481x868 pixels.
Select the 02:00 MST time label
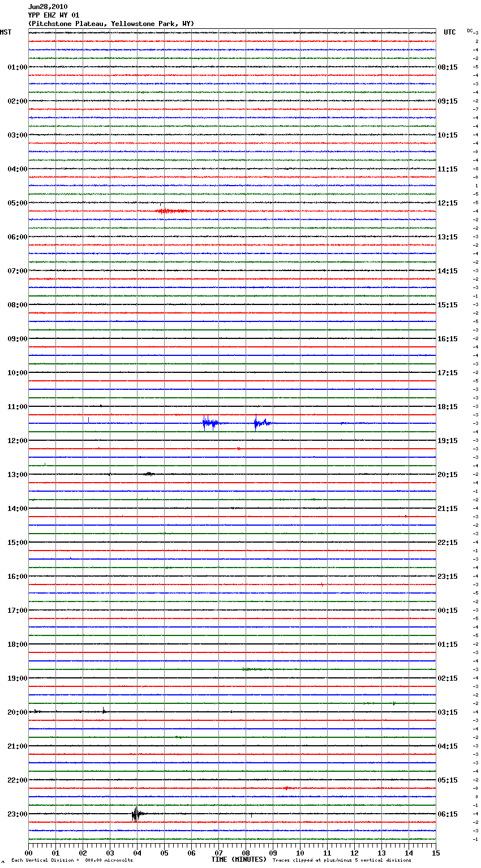pos(18,101)
